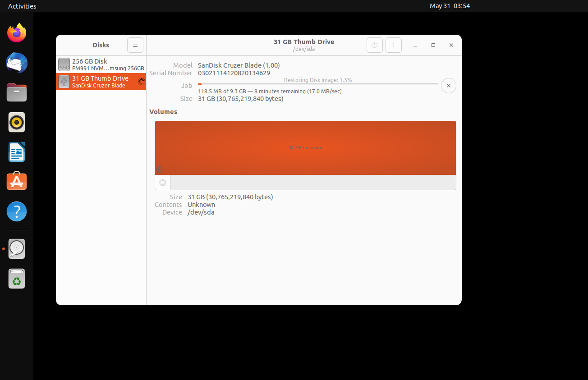
Task: Click the restore progress bar
Action: (x=318, y=84)
